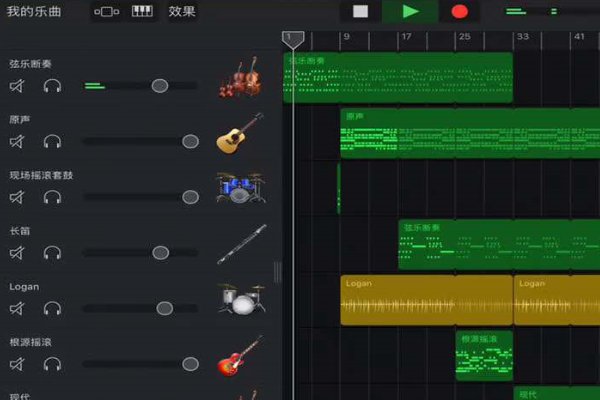600x400 pixels.
Task: Select the acoustic guitar icon on 原声 track
Action: pyautogui.click(x=239, y=133)
